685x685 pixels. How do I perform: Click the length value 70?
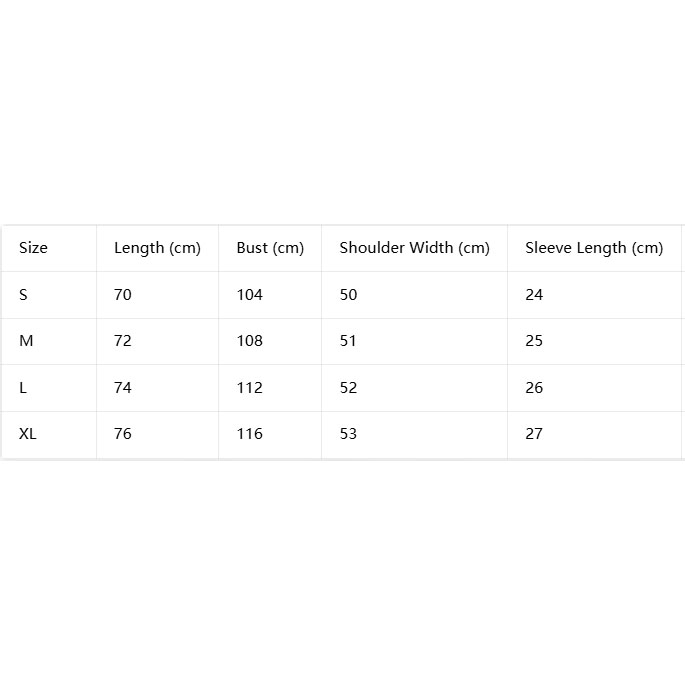122,295
